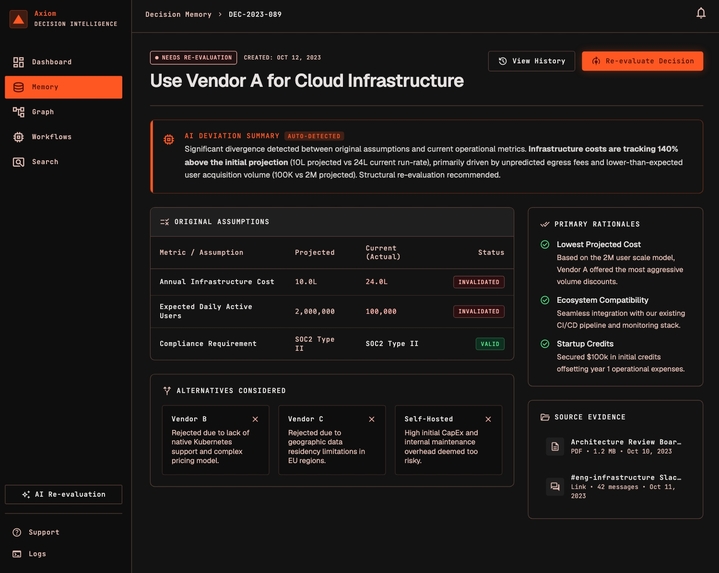Click the Current (Actual) column header
This screenshot has width=719, height=573.
383,253
